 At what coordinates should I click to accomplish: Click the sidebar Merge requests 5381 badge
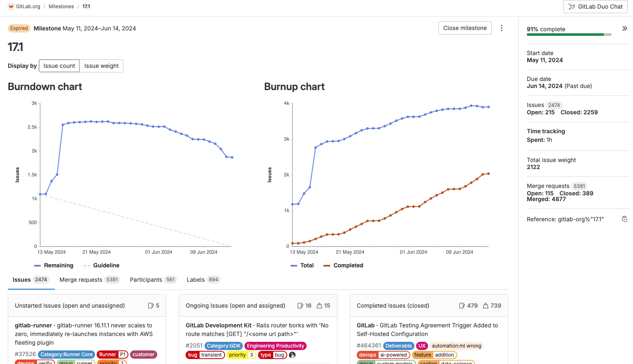(579, 186)
